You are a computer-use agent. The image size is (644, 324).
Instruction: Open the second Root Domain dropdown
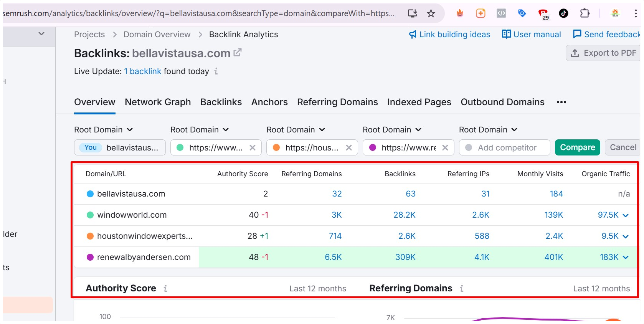[200, 130]
